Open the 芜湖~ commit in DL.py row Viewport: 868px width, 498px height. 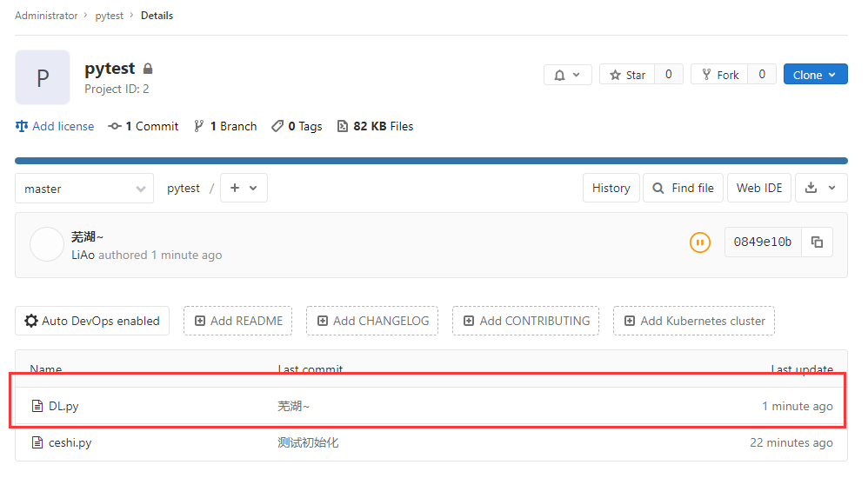[293, 406]
